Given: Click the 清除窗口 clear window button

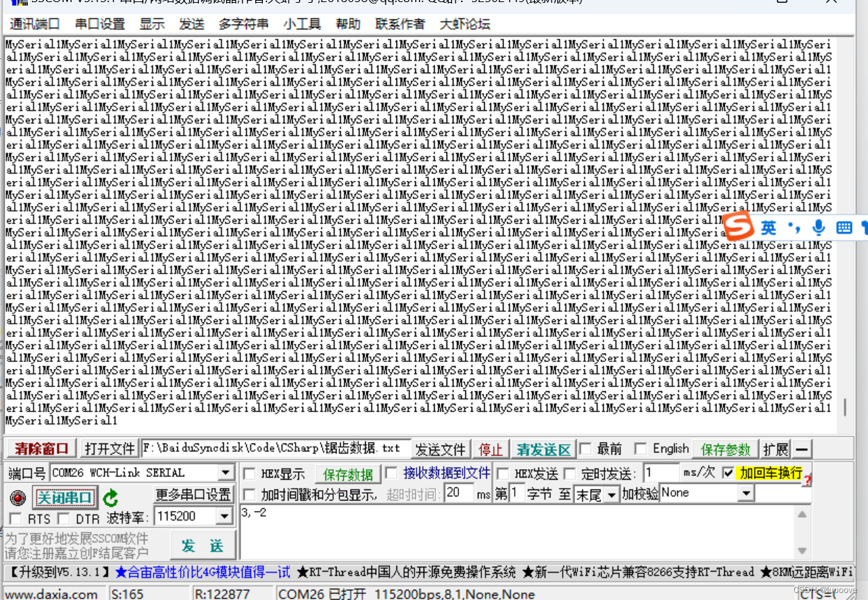Looking at the screenshot, I should click(x=42, y=449).
